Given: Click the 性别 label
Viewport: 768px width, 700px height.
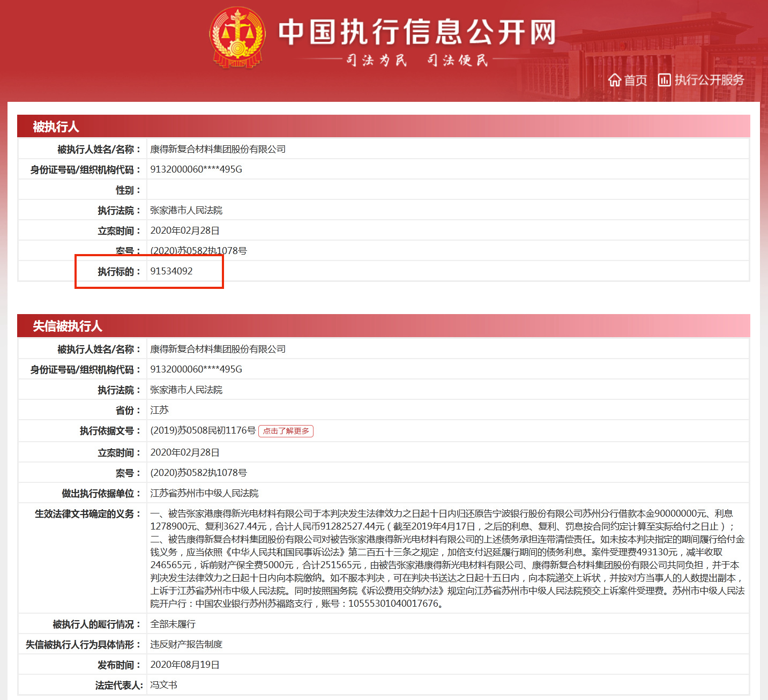Looking at the screenshot, I should coord(128,190).
